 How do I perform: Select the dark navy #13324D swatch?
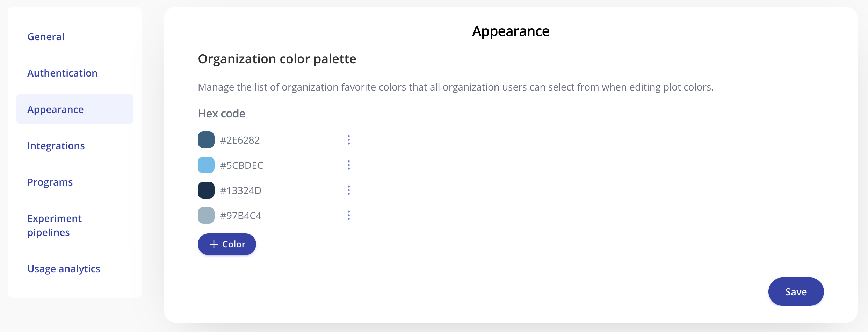point(206,190)
